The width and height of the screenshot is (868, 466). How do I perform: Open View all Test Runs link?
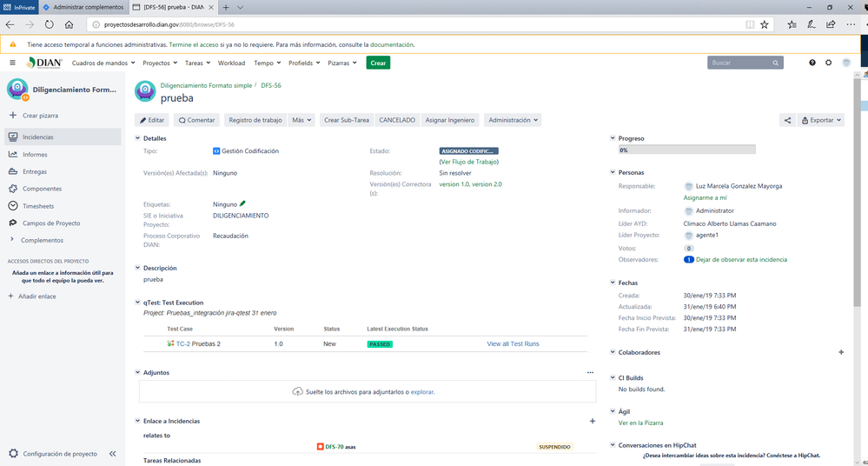click(513, 344)
